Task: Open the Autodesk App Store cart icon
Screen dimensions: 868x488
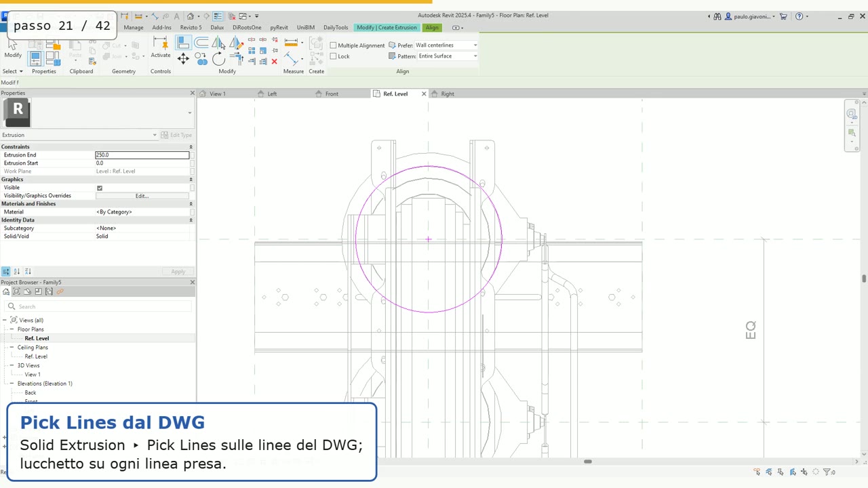Action: 783,16
